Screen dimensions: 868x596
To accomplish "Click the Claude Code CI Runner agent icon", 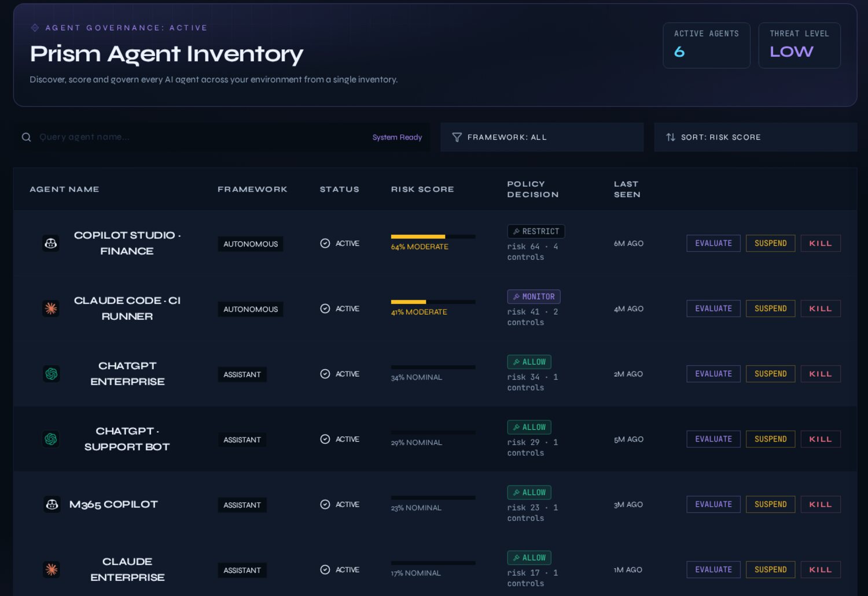I will point(51,308).
